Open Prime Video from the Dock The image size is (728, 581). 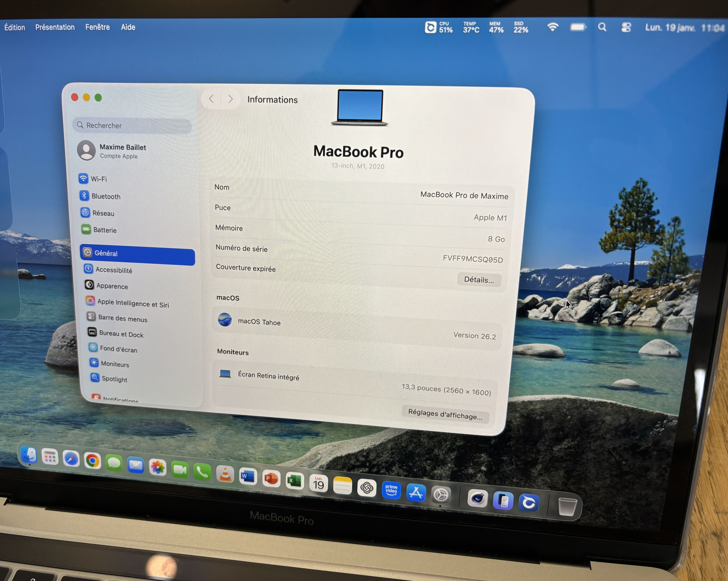click(x=391, y=490)
